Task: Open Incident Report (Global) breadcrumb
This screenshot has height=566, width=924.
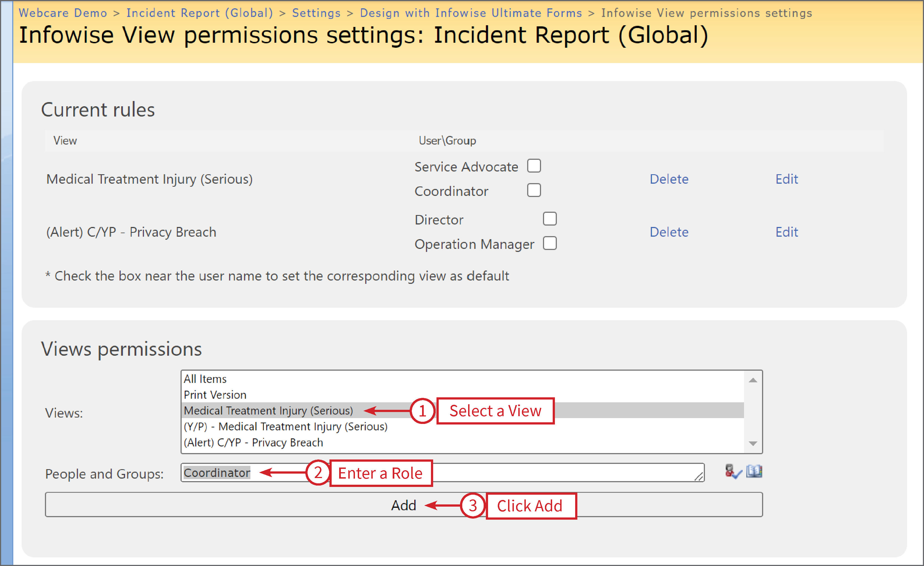Action: (199, 12)
